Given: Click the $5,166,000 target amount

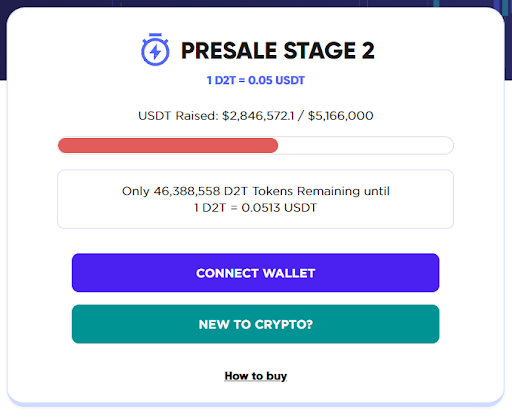Looking at the screenshot, I should pos(340,116).
